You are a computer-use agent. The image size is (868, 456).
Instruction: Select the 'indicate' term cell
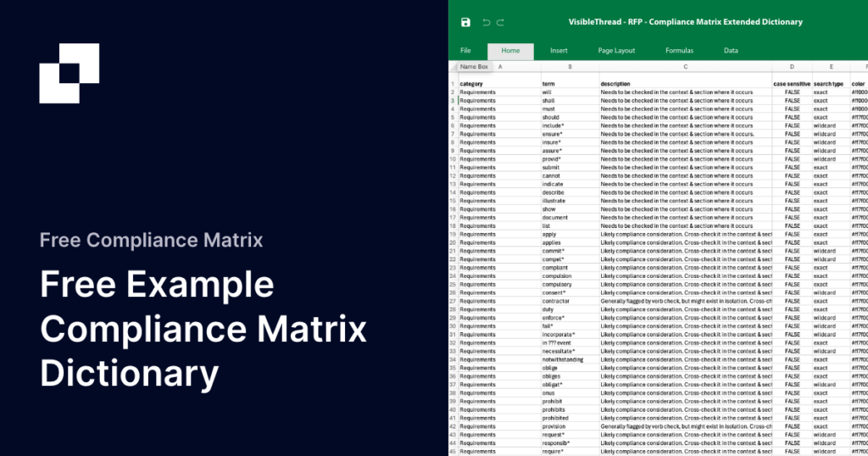pyautogui.click(x=570, y=184)
